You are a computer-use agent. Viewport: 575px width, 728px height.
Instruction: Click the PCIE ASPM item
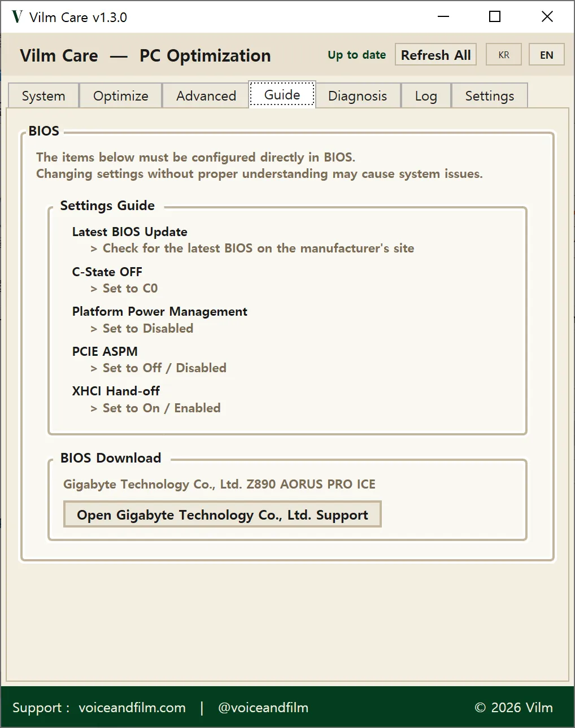105,351
